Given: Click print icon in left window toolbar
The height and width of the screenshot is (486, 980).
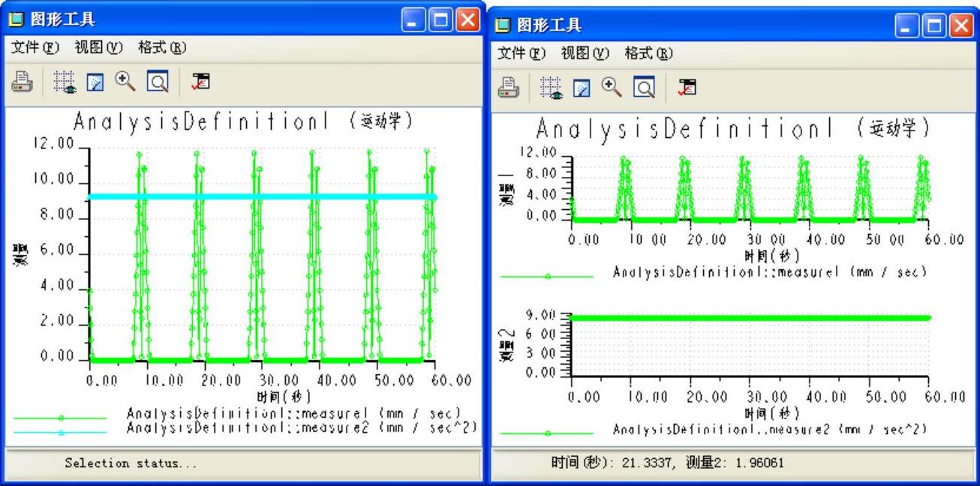Looking at the screenshot, I should (x=22, y=82).
